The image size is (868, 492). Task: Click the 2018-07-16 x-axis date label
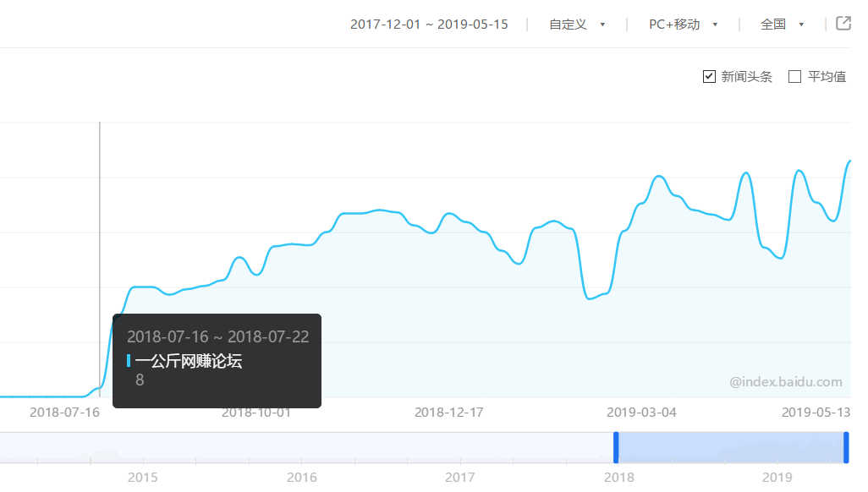coord(64,413)
